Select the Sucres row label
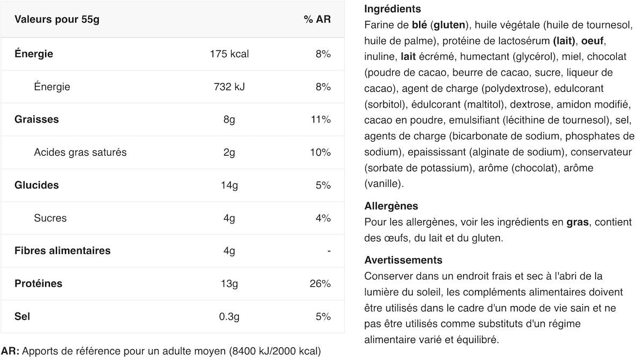 [x=50, y=218]
